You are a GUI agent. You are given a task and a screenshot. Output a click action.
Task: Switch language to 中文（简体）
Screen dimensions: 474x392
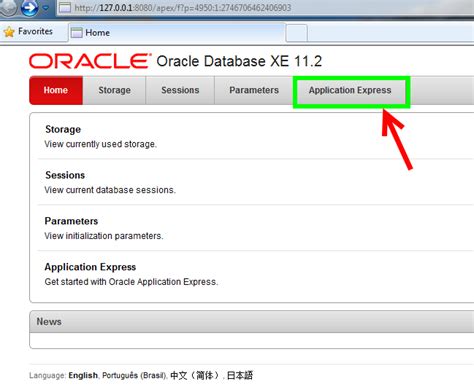tap(195, 375)
